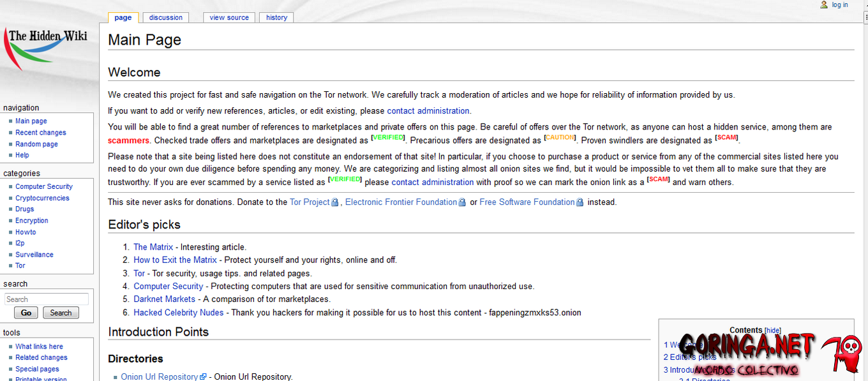Open the history tab
Viewport: 868px width, 381px height.
click(276, 17)
